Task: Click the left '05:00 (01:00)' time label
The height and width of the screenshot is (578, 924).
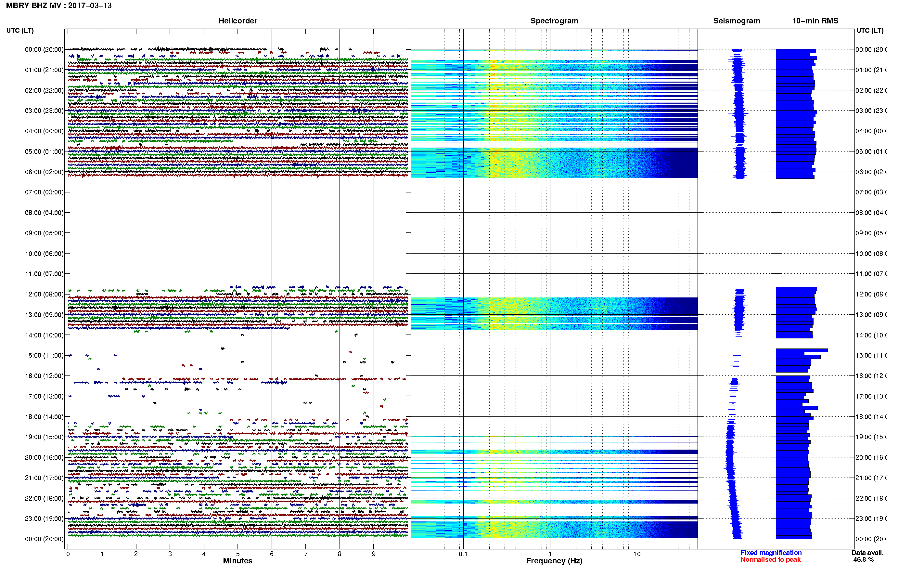Action: click(44, 151)
